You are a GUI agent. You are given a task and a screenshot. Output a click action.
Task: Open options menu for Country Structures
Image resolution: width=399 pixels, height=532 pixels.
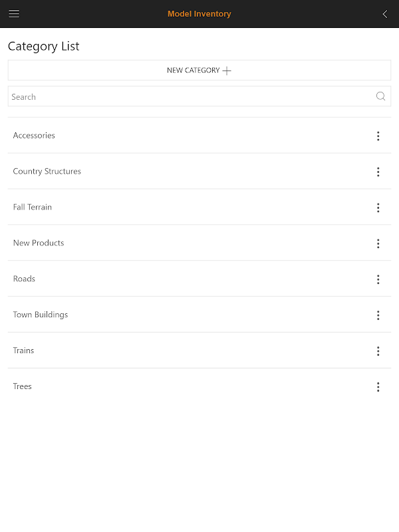click(x=378, y=172)
